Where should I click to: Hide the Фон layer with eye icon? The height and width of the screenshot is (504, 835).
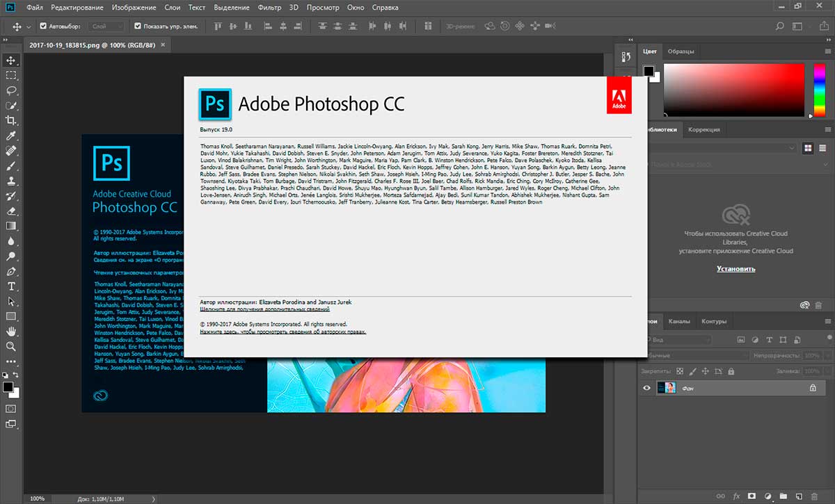point(646,389)
